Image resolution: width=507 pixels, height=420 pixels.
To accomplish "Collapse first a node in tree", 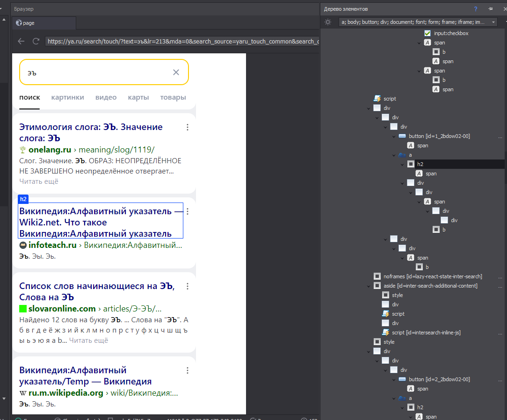I will tap(394, 155).
